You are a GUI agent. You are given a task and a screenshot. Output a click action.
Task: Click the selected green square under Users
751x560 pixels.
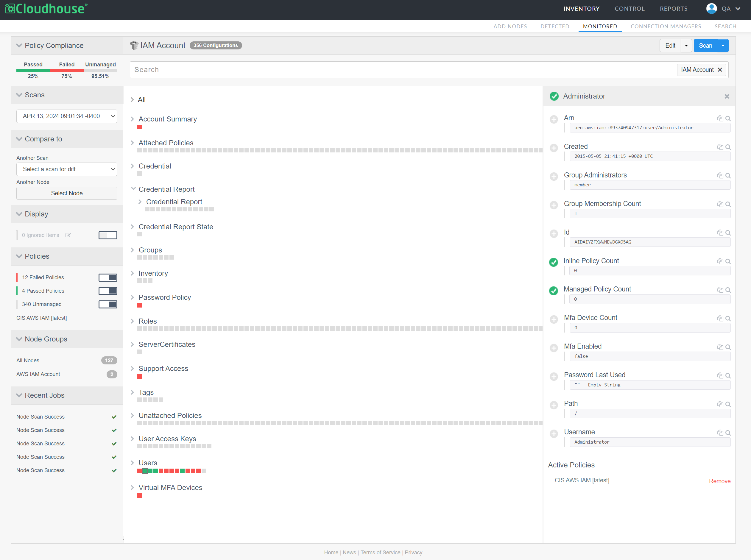point(145,471)
